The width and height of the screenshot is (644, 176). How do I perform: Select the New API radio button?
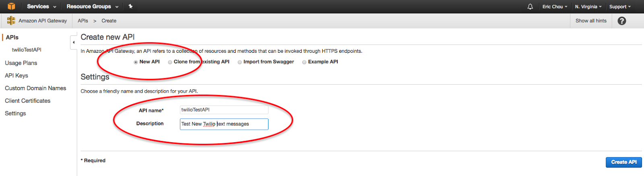[136, 62]
